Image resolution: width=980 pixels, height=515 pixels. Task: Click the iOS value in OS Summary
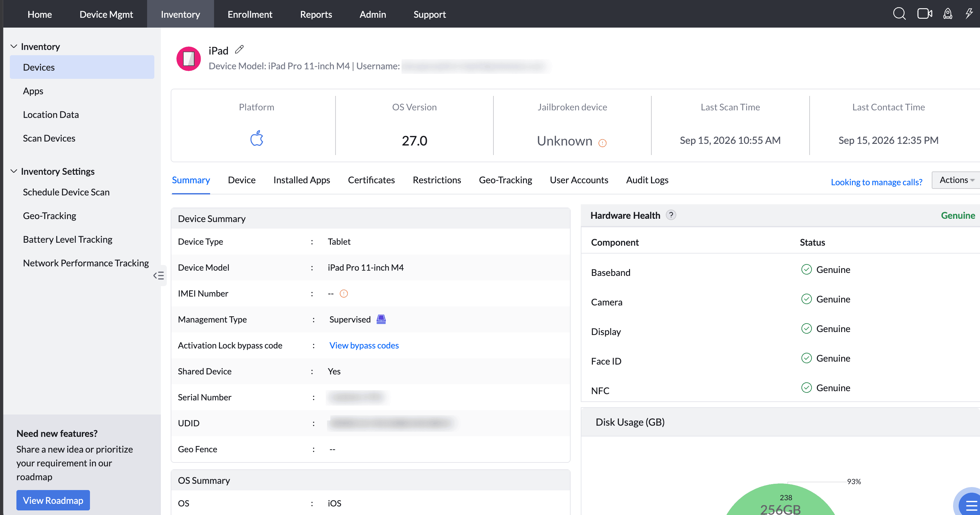point(335,503)
